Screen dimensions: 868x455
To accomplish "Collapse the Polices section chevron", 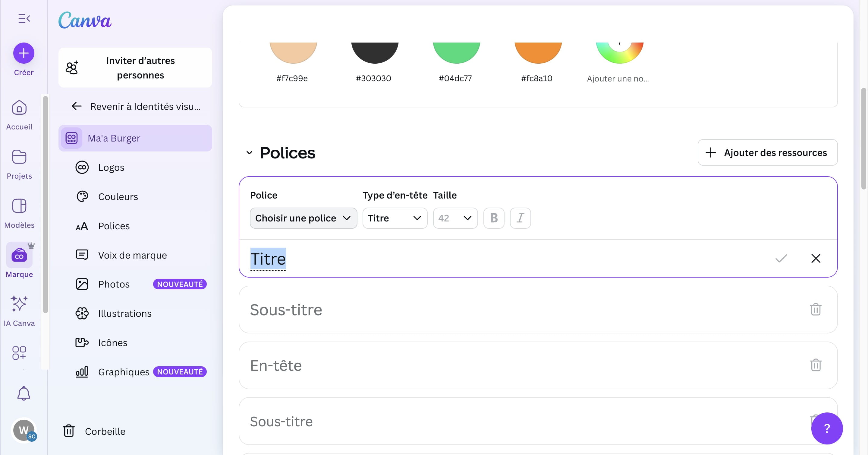I will tap(249, 153).
